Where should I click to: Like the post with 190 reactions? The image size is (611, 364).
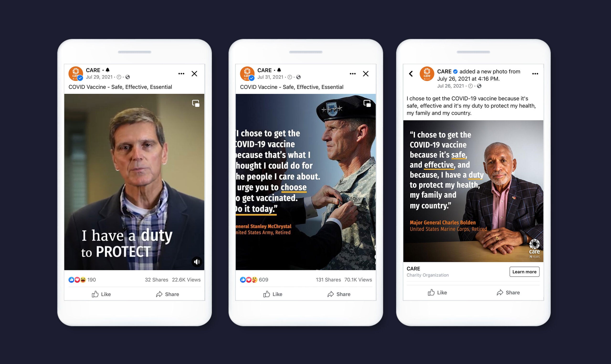click(101, 294)
